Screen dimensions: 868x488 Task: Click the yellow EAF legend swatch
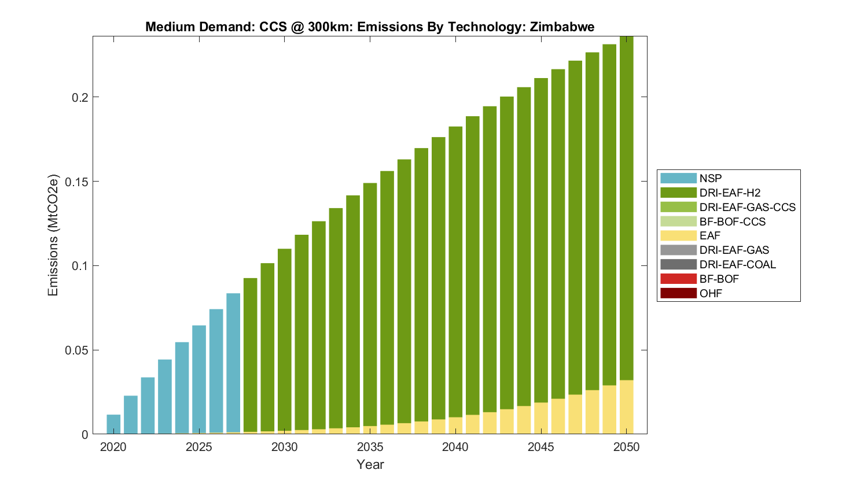click(678, 236)
